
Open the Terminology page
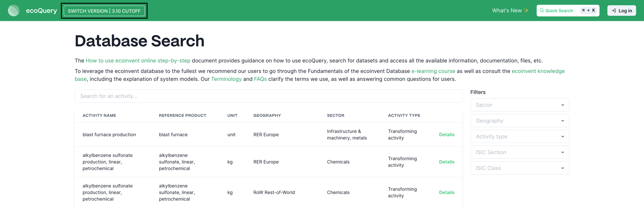point(227,79)
